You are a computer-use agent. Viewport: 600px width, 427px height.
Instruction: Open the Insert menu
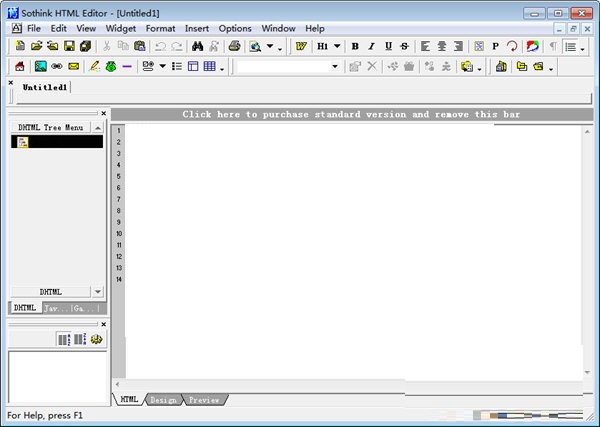[x=197, y=29]
